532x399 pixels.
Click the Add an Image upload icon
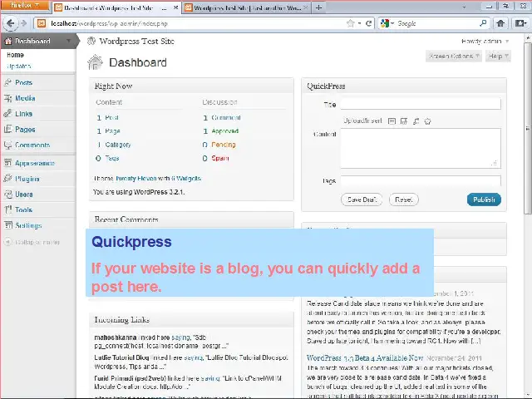[x=392, y=121]
